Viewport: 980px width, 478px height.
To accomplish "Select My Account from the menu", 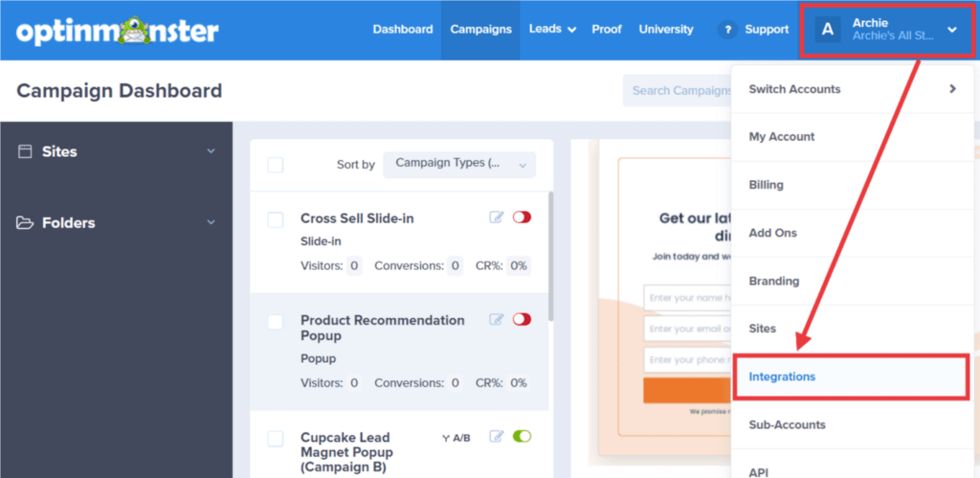I will [x=853, y=137].
